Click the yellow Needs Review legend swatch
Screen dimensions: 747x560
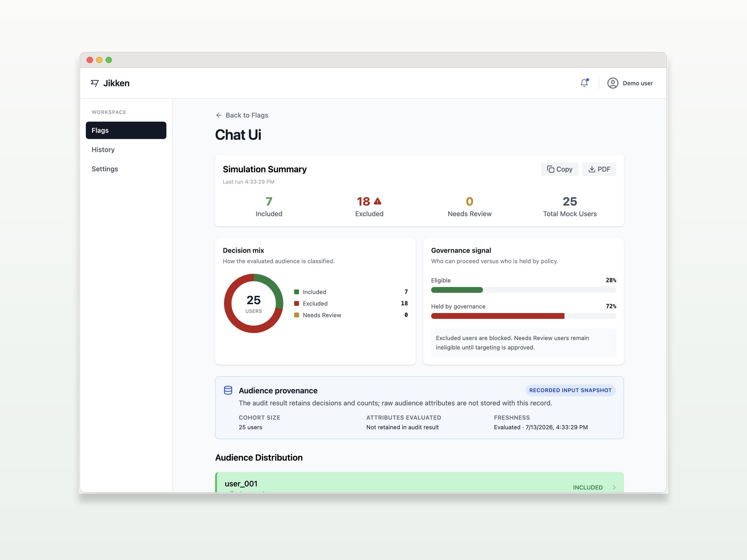(296, 315)
